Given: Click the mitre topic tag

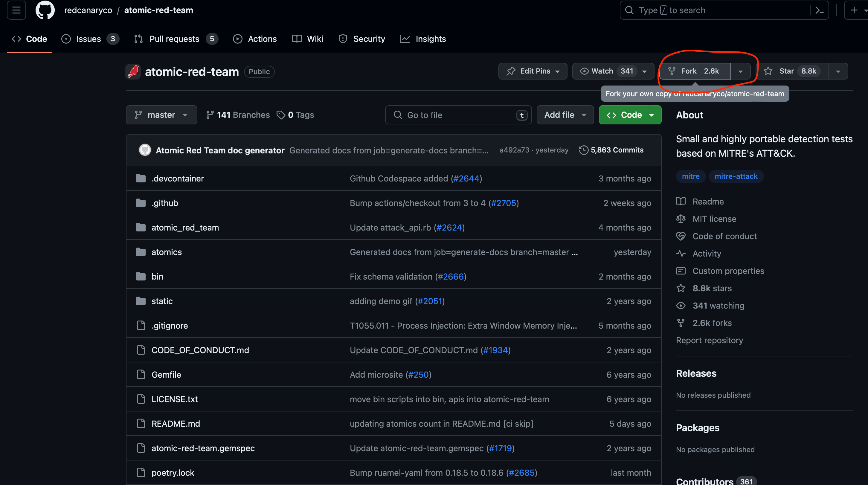Looking at the screenshot, I should [x=690, y=176].
